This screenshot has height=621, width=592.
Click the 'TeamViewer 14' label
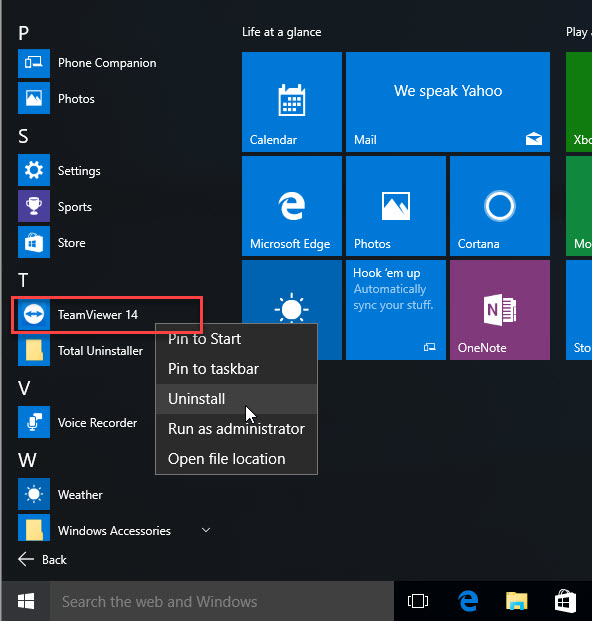click(x=97, y=315)
